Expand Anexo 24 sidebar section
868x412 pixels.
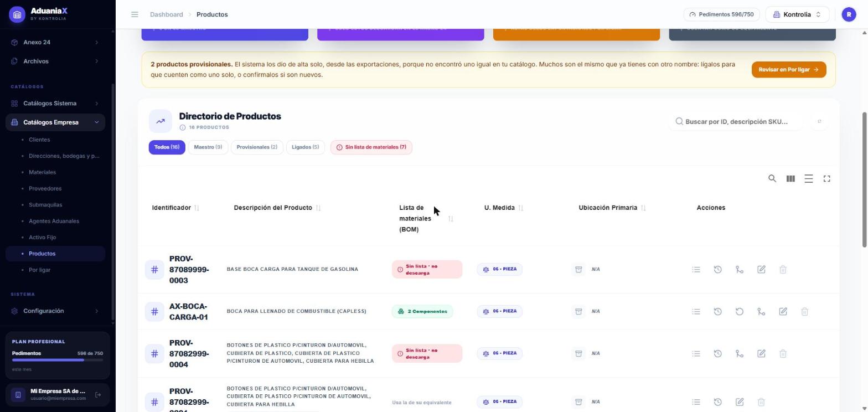click(55, 42)
